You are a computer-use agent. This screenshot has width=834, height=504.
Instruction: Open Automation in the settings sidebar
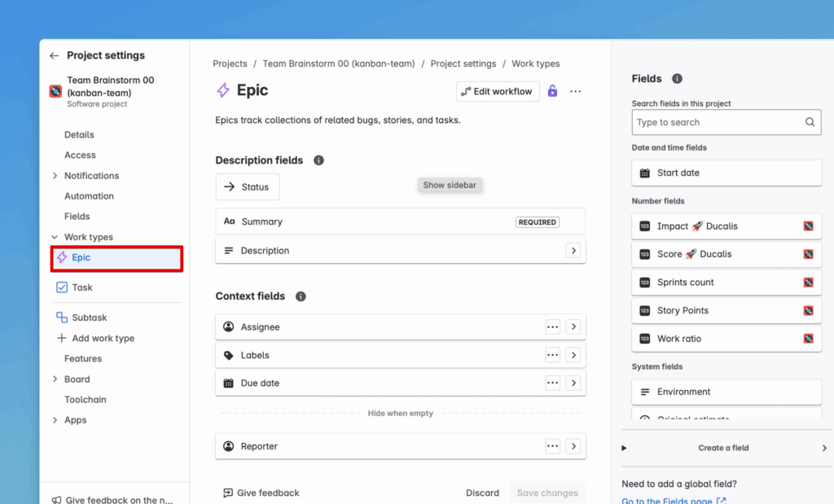click(x=89, y=196)
